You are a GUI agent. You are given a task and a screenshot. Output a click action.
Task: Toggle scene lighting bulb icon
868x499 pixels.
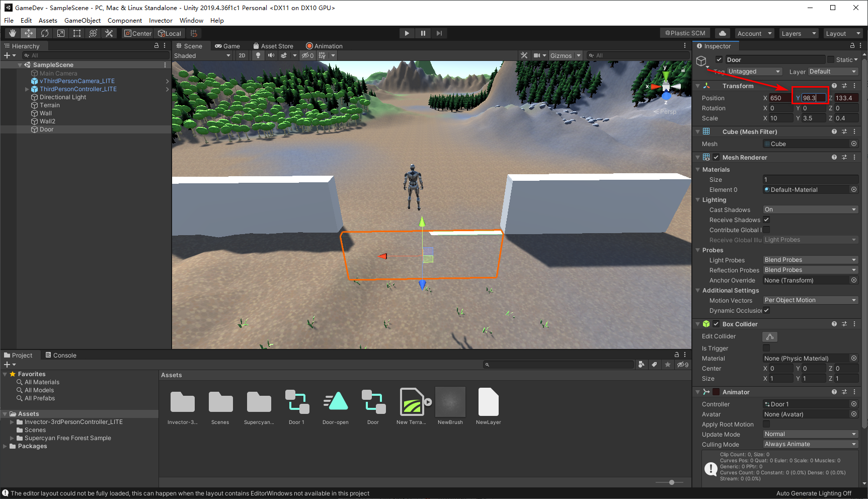pyautogui.click(x=258, y=55)
